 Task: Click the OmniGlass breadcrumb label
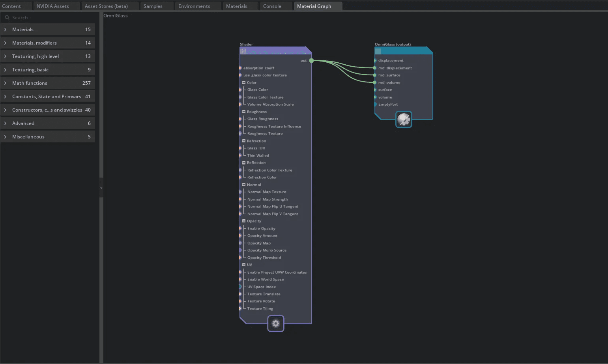(x=115, y=16)
